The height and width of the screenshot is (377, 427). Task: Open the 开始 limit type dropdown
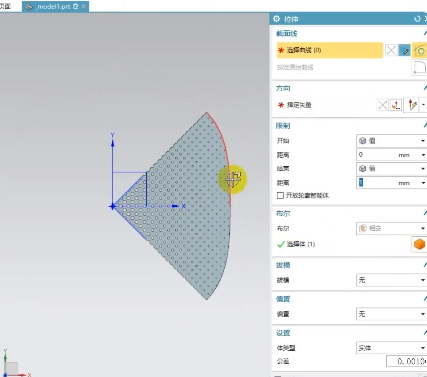click(391, 141)
